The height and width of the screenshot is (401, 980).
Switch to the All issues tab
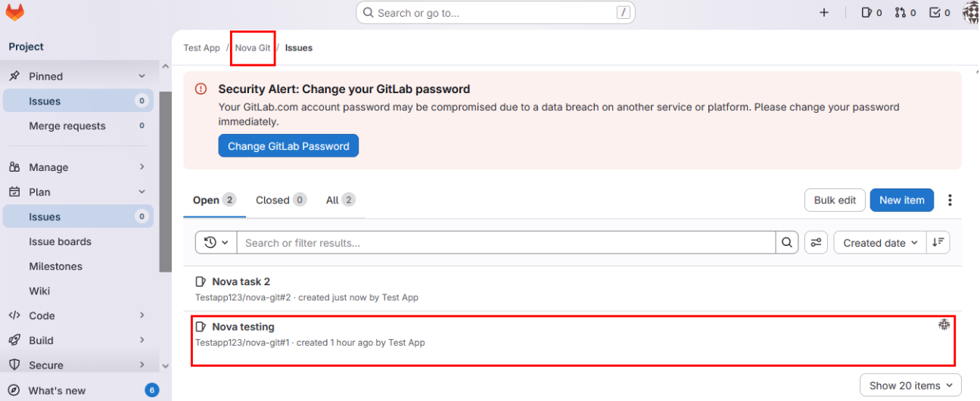pyautogui.click(x=340, y=201)
